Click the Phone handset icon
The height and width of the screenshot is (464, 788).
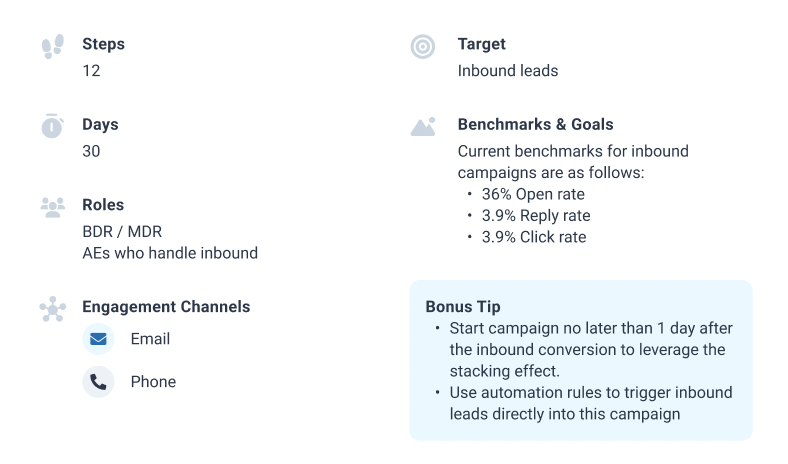98,382
